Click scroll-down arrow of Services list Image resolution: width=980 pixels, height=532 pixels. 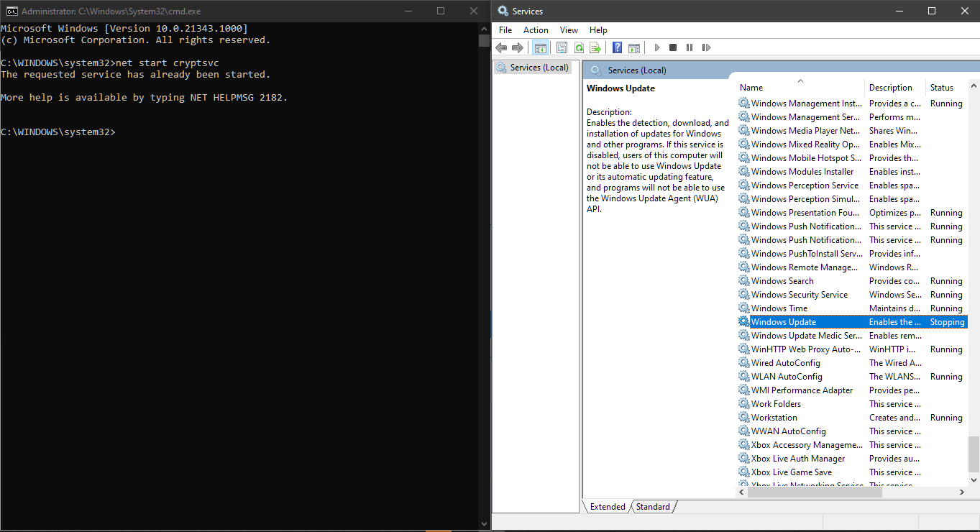tap(974, 480)
